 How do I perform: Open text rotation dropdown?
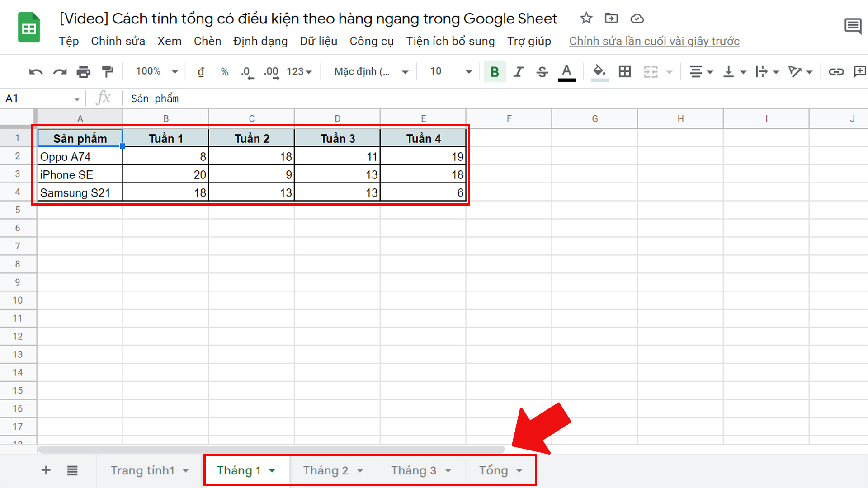pos(800,71)
